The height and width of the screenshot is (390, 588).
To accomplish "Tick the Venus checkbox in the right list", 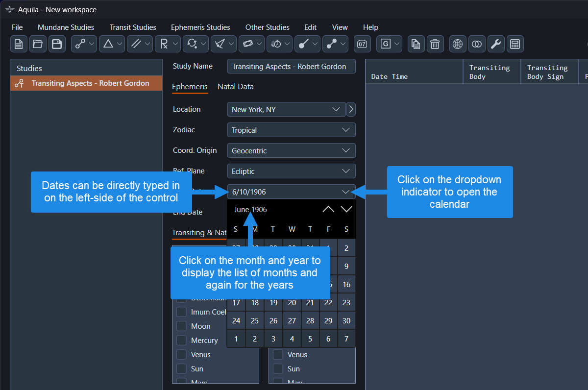I will [x=278, y=355].
